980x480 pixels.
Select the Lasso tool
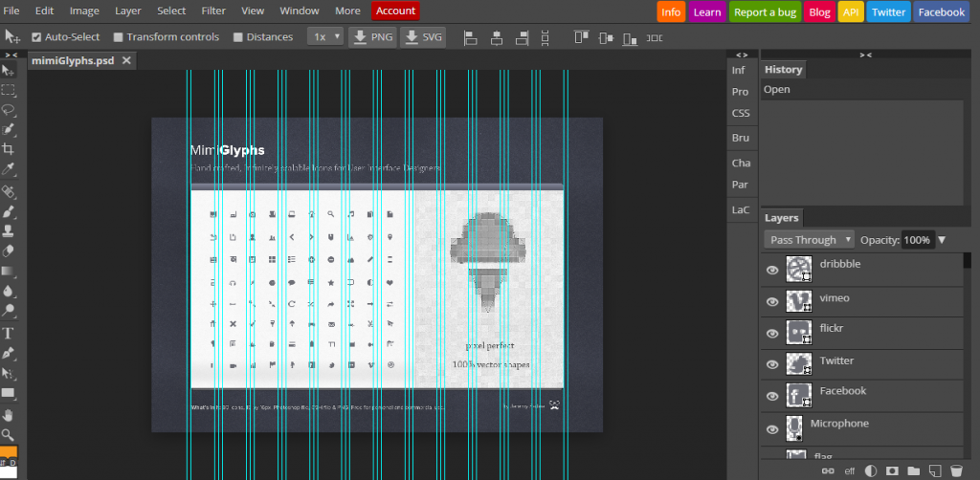[8, 110]
